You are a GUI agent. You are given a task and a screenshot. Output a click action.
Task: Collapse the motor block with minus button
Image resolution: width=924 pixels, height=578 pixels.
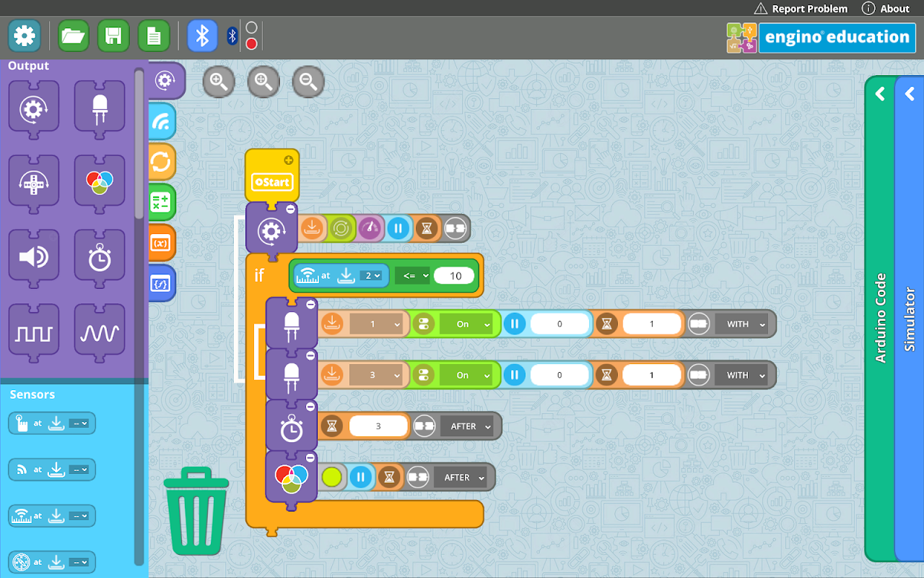(290, 210)
